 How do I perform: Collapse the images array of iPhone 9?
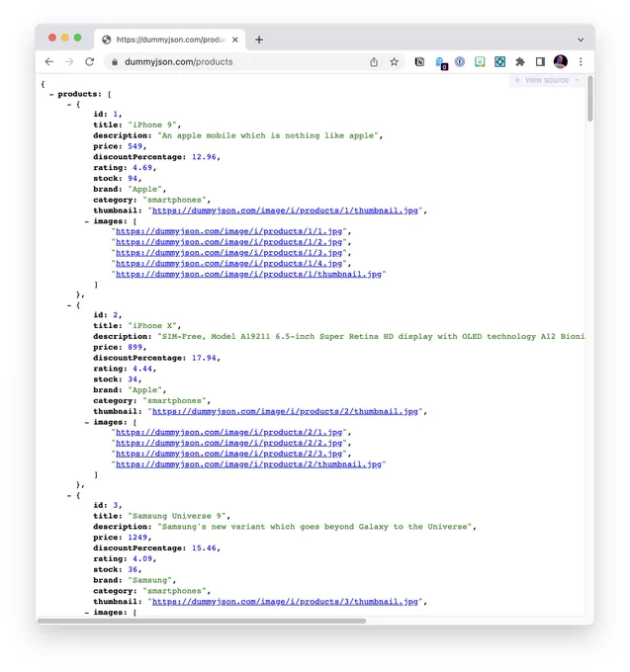coord(87,221)
